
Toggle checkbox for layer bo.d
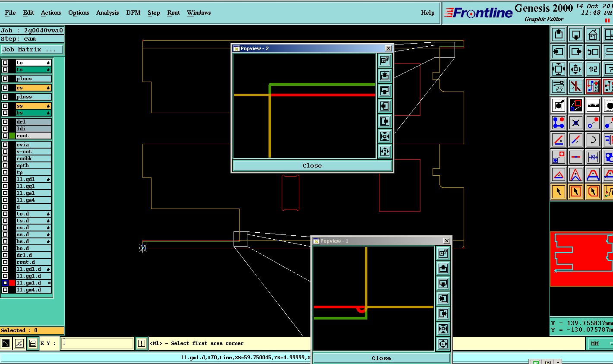[x=5, y=248]
